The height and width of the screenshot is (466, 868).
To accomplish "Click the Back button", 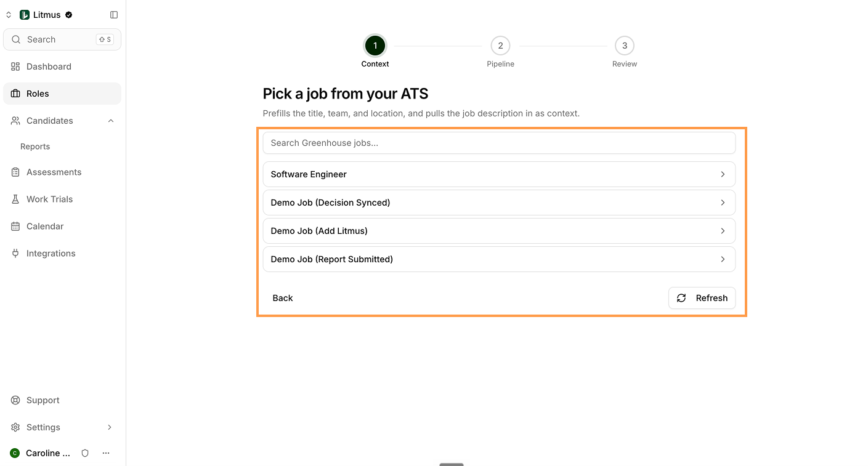I will tap(283, 298).
